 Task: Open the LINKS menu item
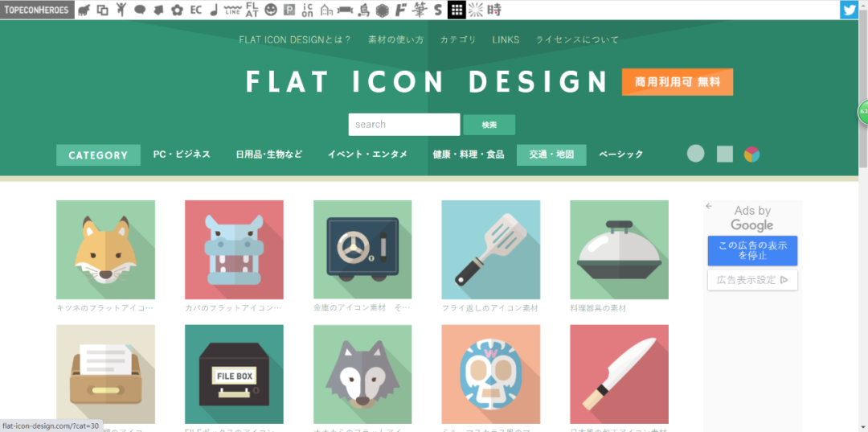click(x=506, y=40)
